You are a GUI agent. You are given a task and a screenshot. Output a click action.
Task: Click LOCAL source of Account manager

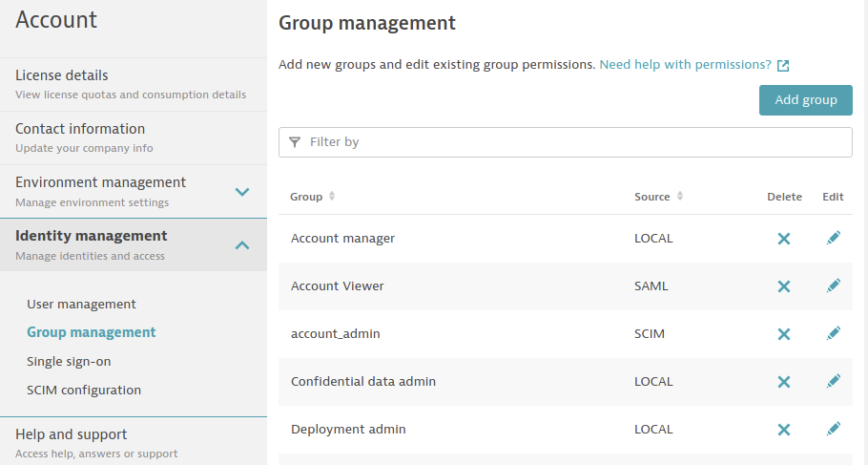click(x=653, y=239)
